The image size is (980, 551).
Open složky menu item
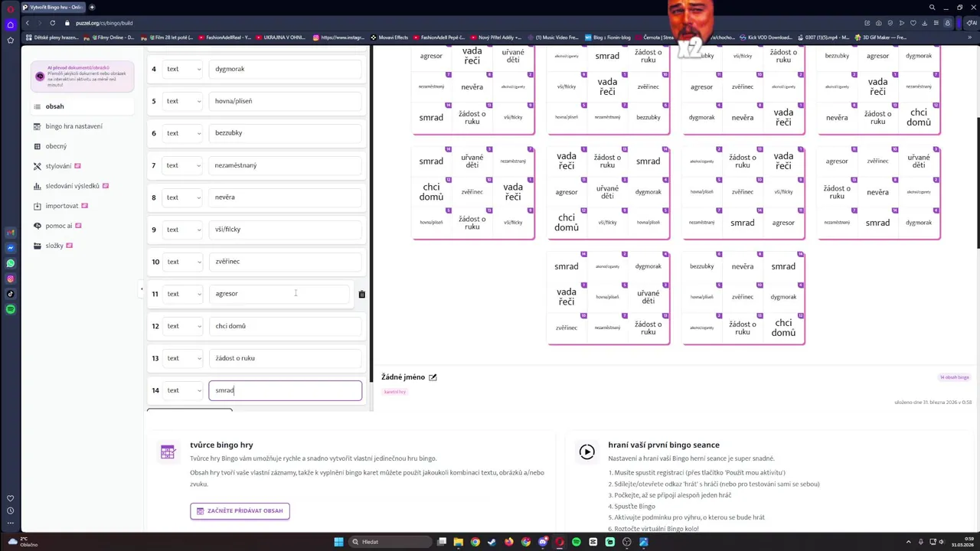54,246
